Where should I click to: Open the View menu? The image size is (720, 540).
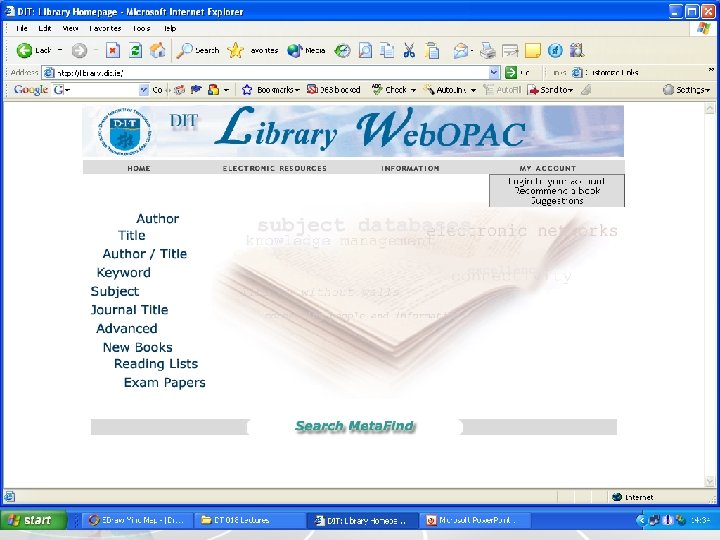point(70,28)
